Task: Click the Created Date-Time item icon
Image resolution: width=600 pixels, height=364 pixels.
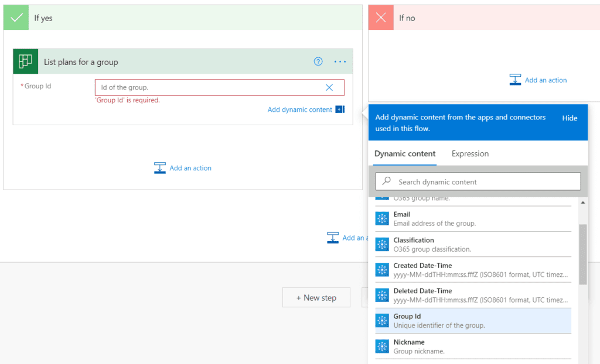Action: [382, 270]
